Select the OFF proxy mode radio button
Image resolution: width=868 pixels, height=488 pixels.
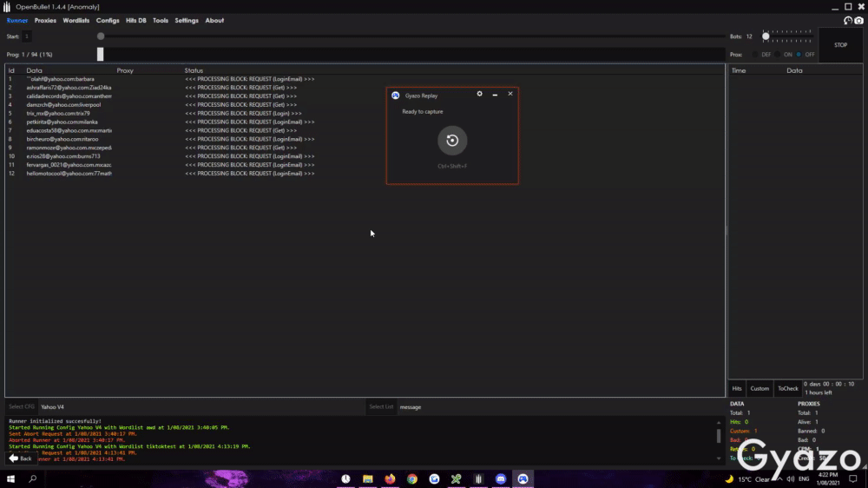pos(799,55)
